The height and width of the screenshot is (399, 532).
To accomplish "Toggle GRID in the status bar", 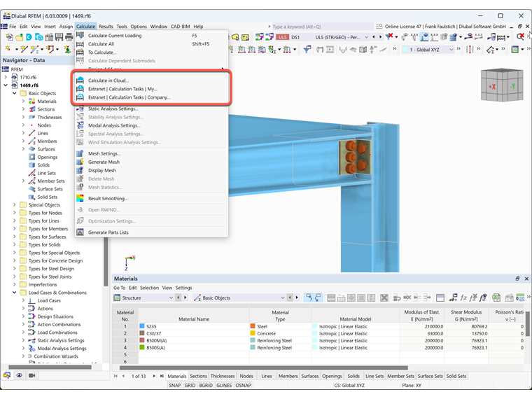I will pyautogui.click(x=190, y=385).
